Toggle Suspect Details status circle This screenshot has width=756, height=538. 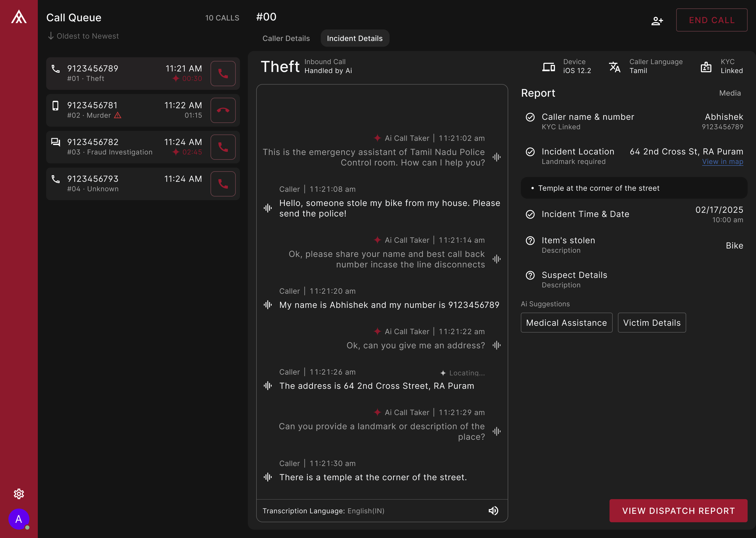pos(530,275)
